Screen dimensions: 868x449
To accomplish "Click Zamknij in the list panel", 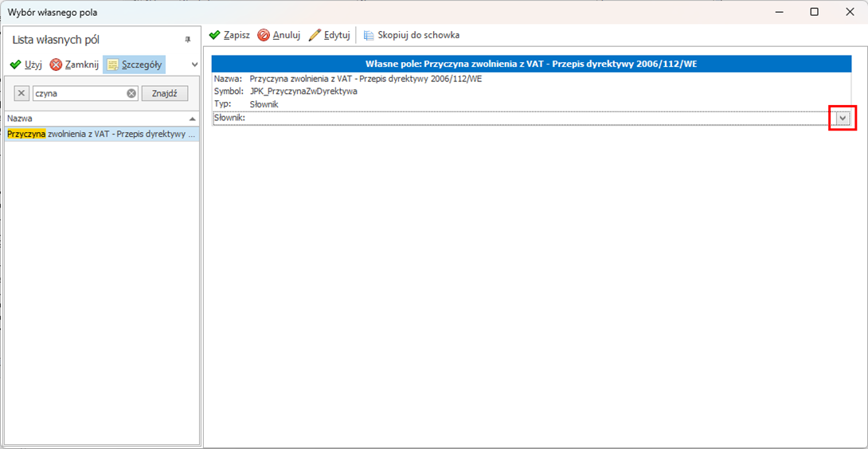I will coord(74,64).
